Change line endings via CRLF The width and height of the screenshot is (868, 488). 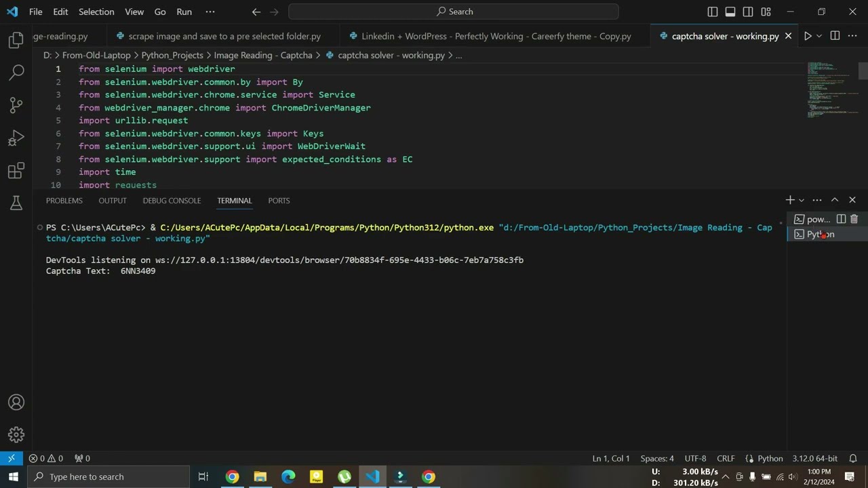(726, 458)
